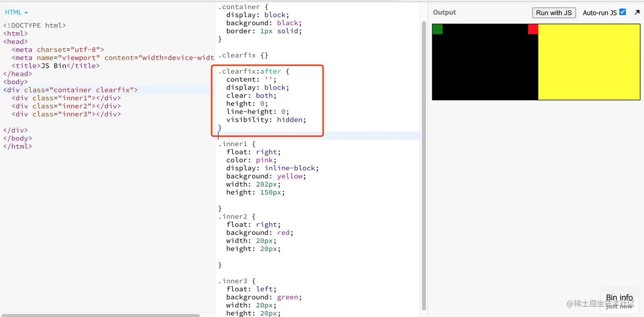Click the red square in the output
This screenshot has height=317, width=644.
pos(533,29)
